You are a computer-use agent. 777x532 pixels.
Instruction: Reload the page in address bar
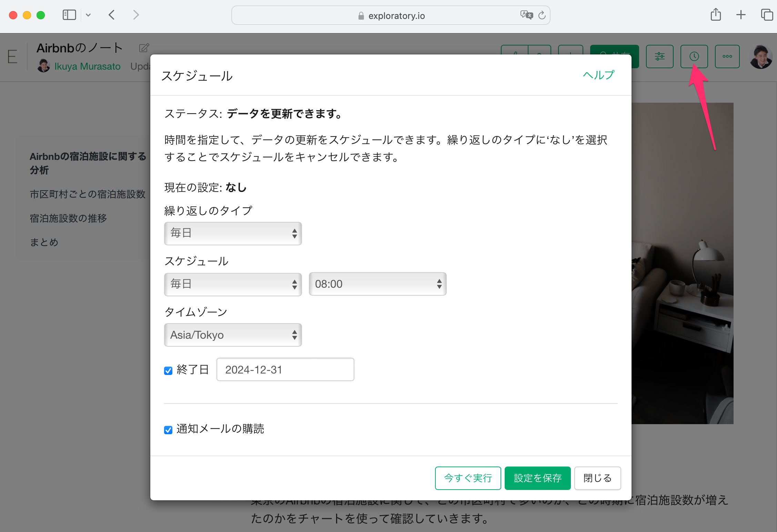(x=542, y=15)
